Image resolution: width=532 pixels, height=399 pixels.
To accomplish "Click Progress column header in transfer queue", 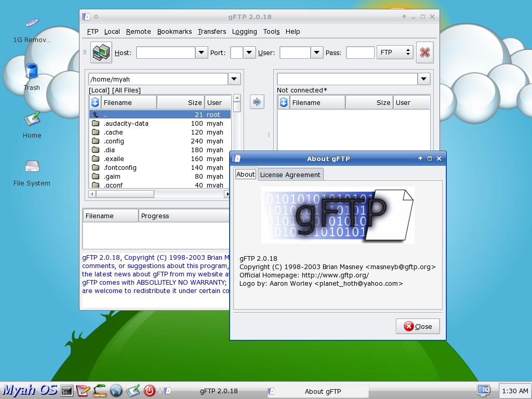I will tap(184, 216).
